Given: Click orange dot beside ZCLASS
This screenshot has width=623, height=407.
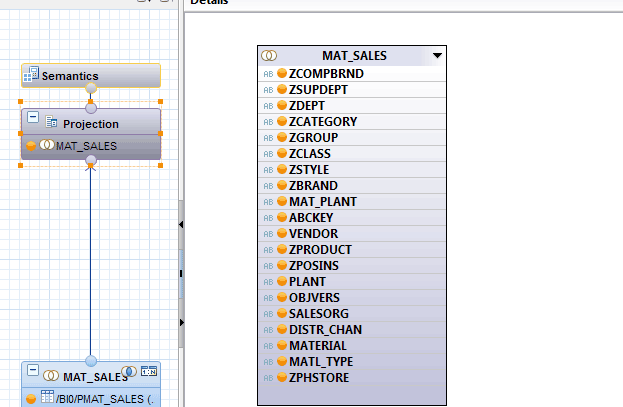Looking at the screenshot, I should tap(282, 153).
